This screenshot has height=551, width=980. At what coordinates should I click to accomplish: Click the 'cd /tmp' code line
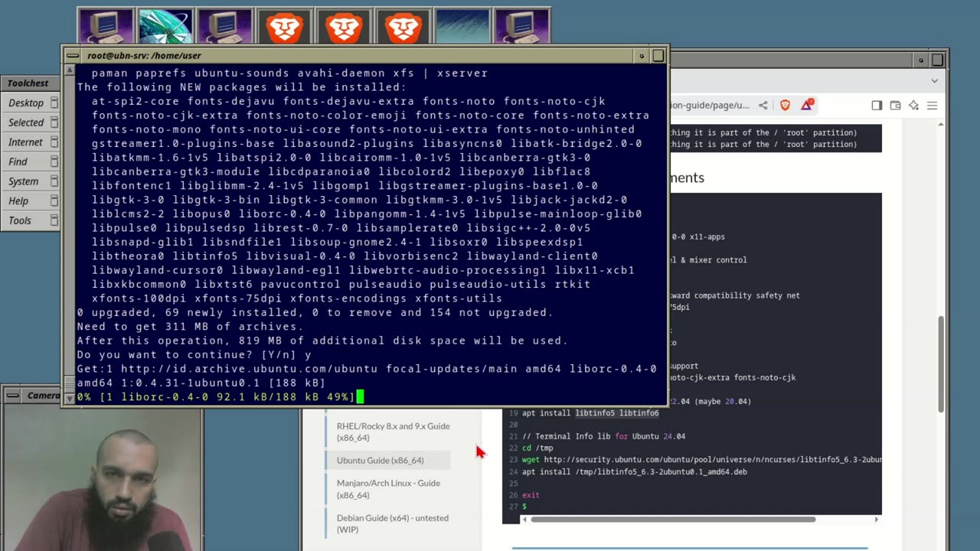[537, 448]
